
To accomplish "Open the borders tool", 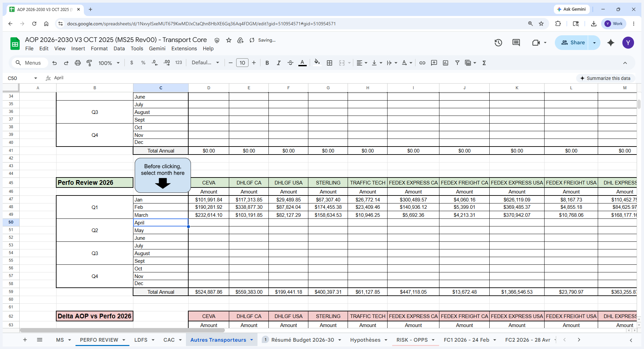I will tap(330, 63).
